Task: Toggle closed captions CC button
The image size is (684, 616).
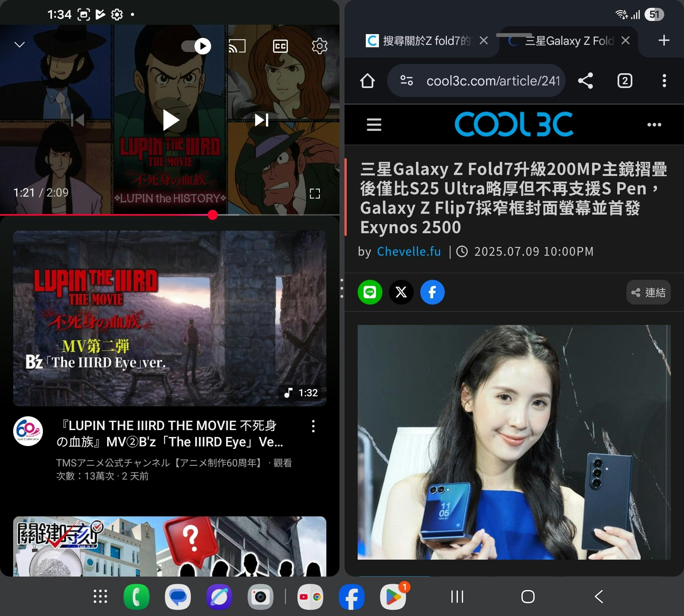Action: pyautogui.click(x=280, y=46)
